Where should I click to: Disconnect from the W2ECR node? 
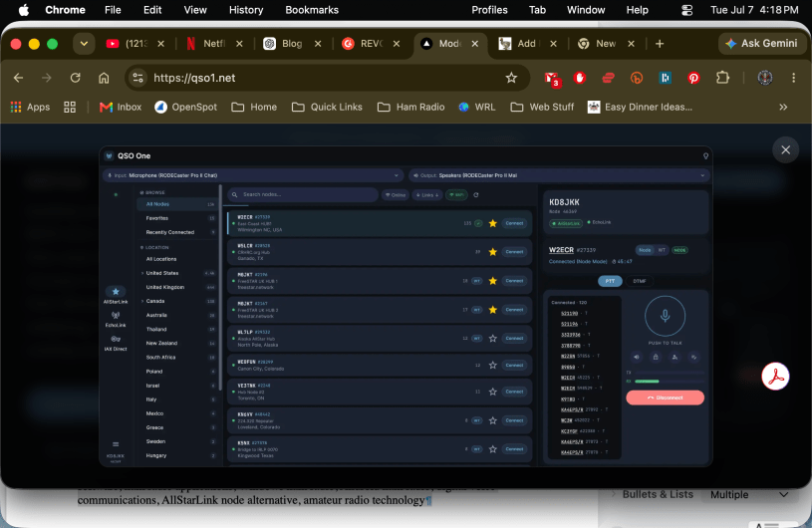pyautogui.click(x=665, y=397)
